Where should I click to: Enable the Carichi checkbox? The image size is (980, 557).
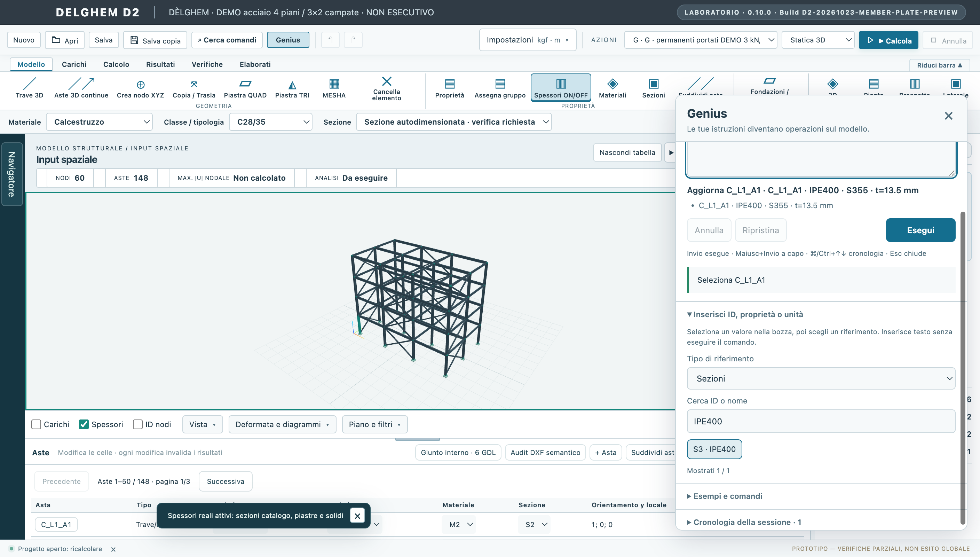[x=36, y=424]
